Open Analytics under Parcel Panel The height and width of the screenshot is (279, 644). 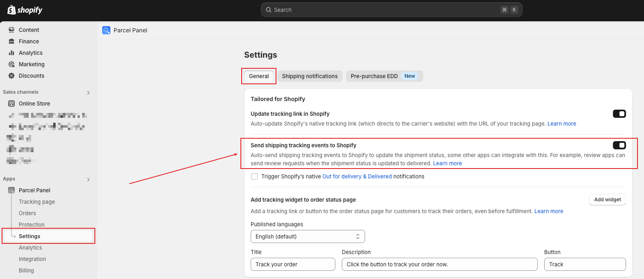pyautogui.click(x=30, y=248)
